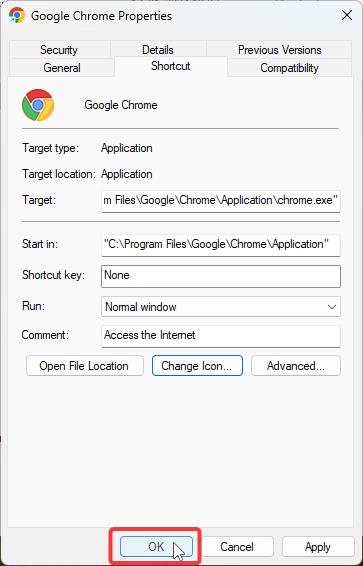Click the large Google Chrome shortcut icon
The width and height of the screenshot is (363, 566).
coord(38,105)
